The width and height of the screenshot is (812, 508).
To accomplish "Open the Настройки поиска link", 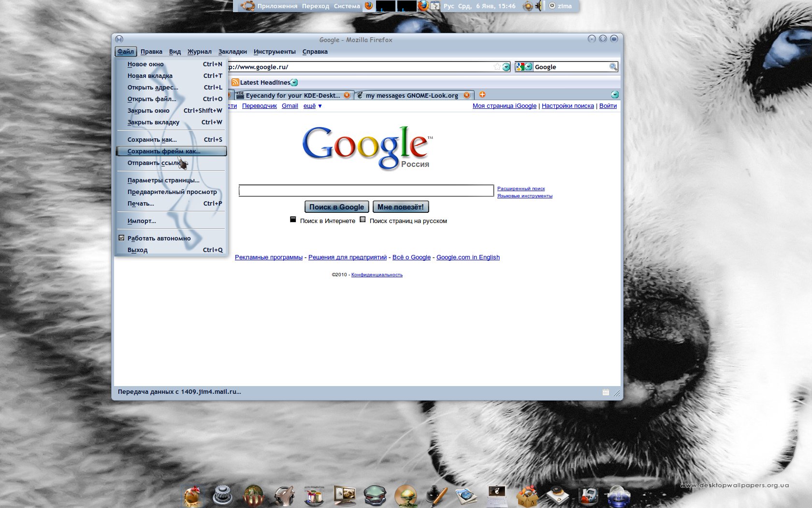I will [568, 106].
